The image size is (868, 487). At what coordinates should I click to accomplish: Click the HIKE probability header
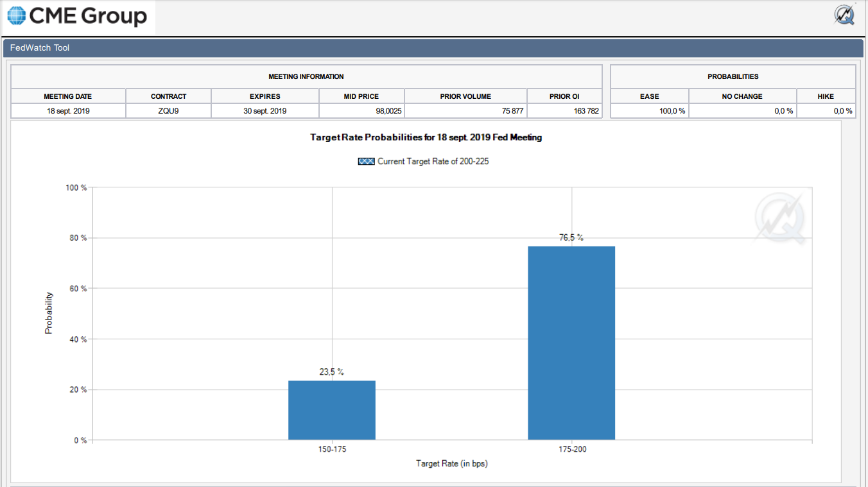pyautogui.click(x=826, y=96)
